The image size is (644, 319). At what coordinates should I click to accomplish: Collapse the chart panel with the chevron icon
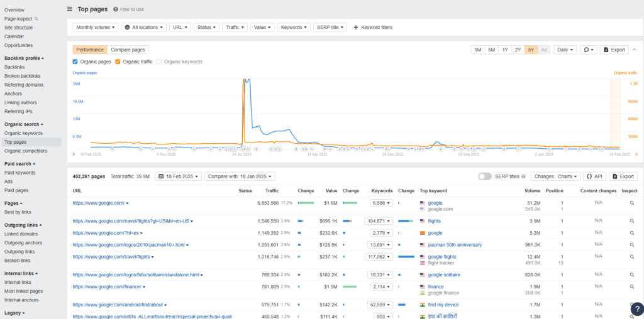tap(635, 50)
